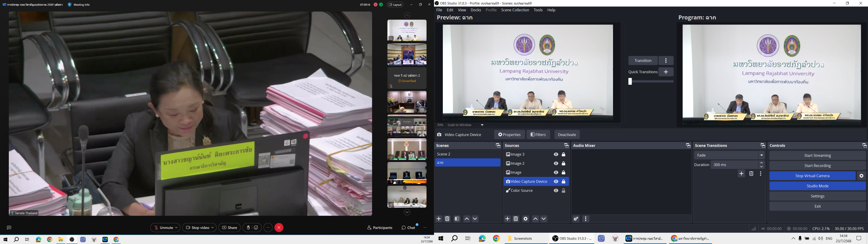Open Audio Mixer three-dot menu
Image resolution: width=868 pixels, height=244 pixels.
[586, 219]
